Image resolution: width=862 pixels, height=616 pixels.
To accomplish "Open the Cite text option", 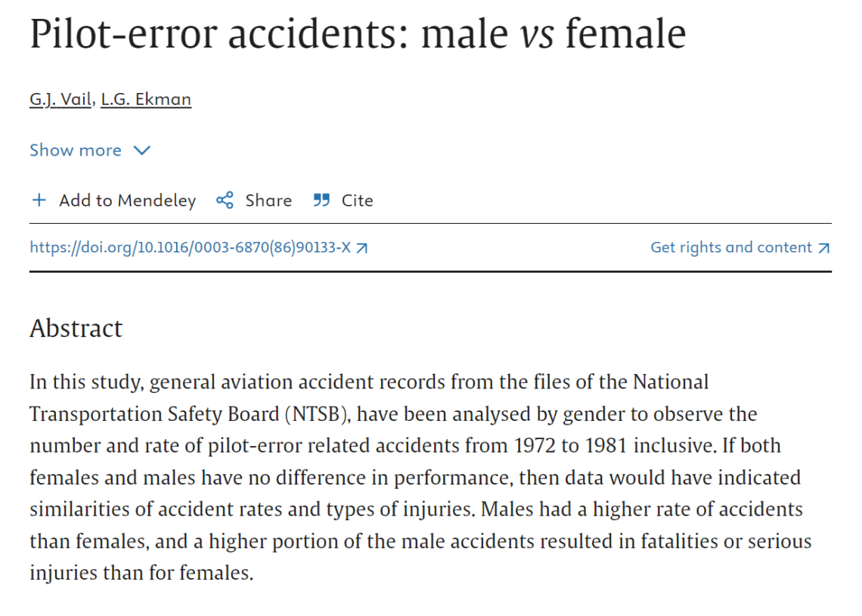I will (x=358, y=200).
